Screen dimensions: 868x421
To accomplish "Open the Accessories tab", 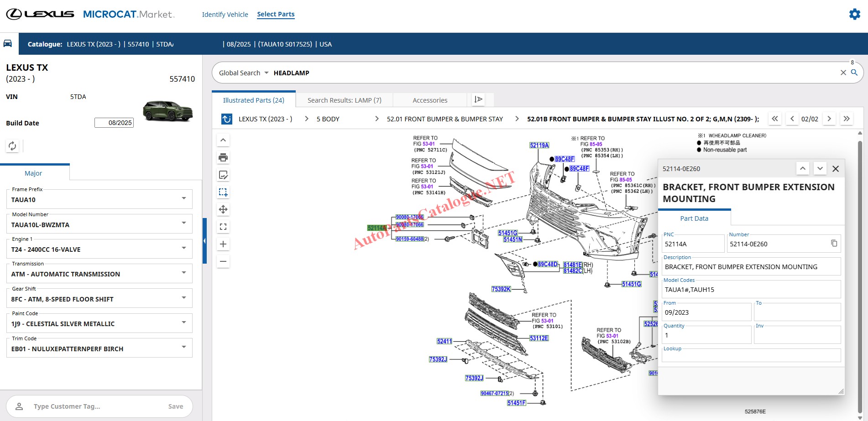I will 429,100.
